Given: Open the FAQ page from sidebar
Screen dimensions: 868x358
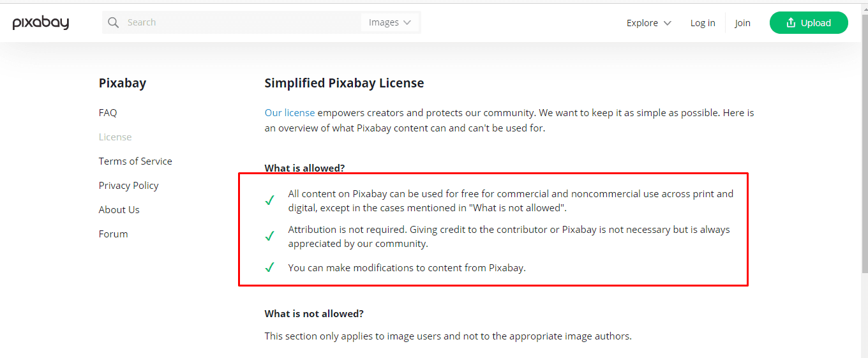Looking at the screenshot, I should [x=108, y=113].
